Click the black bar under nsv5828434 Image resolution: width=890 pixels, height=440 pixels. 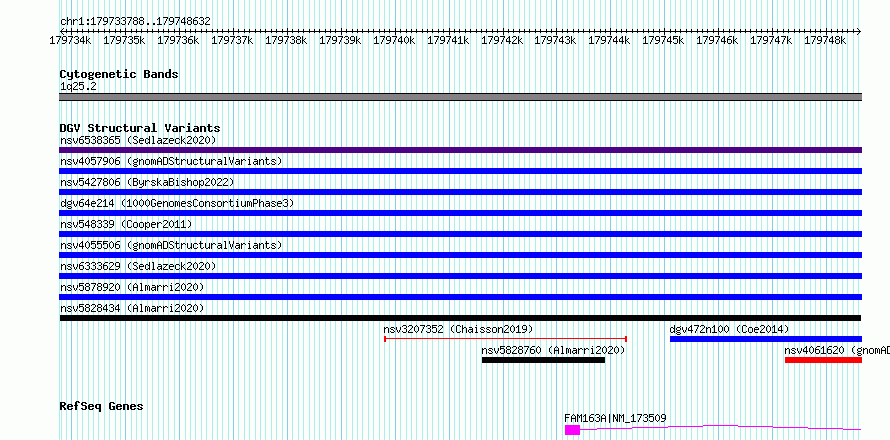460,318
